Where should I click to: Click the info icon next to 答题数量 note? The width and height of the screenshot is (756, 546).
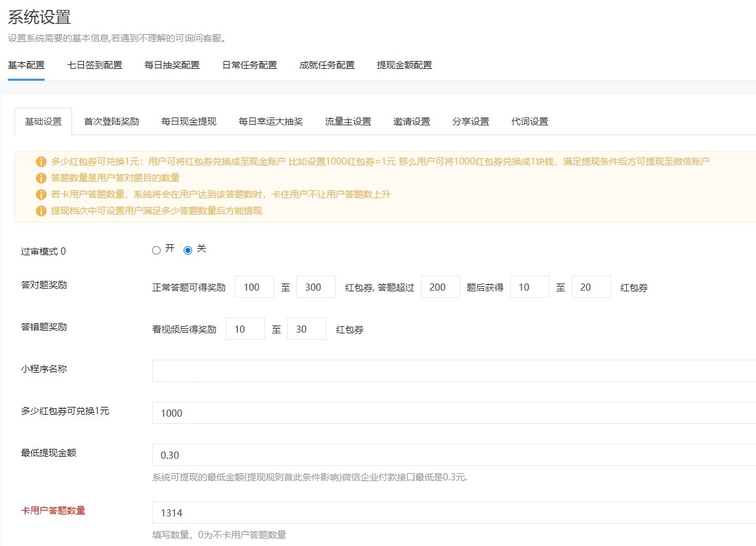(x=39, y=177)
